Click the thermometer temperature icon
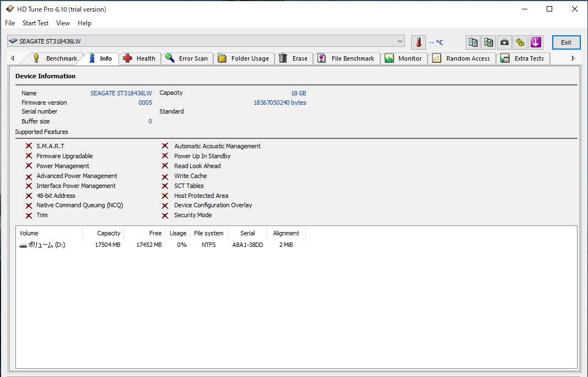 418,42
